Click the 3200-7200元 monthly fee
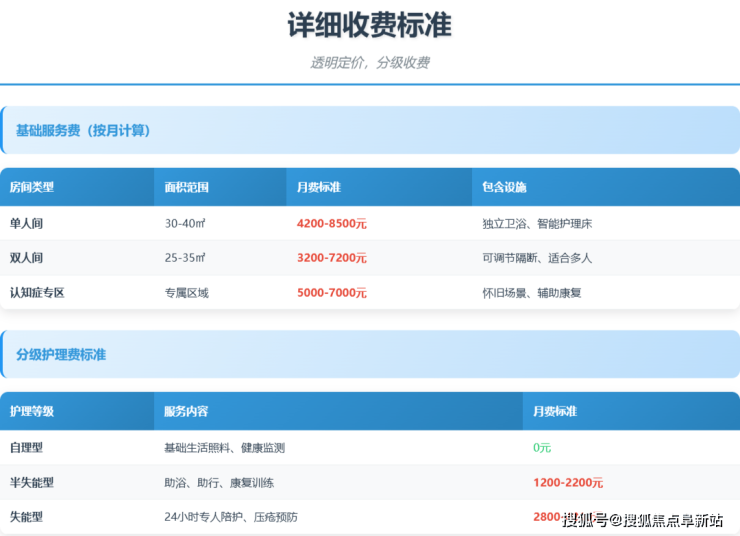The image size is (740, 536). tap(332, 258)
